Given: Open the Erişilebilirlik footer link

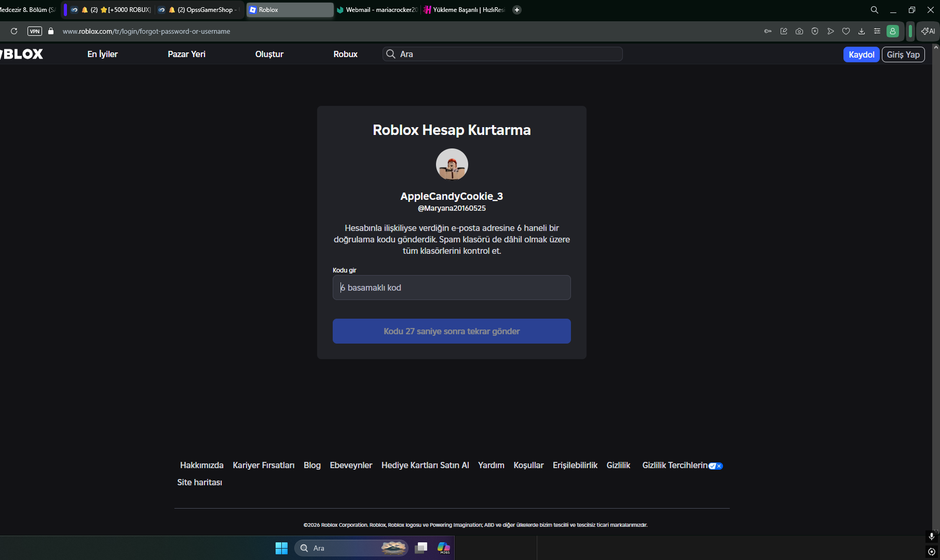Looking at the screenshot, I should pyautogui.click(x=575, y=465).
